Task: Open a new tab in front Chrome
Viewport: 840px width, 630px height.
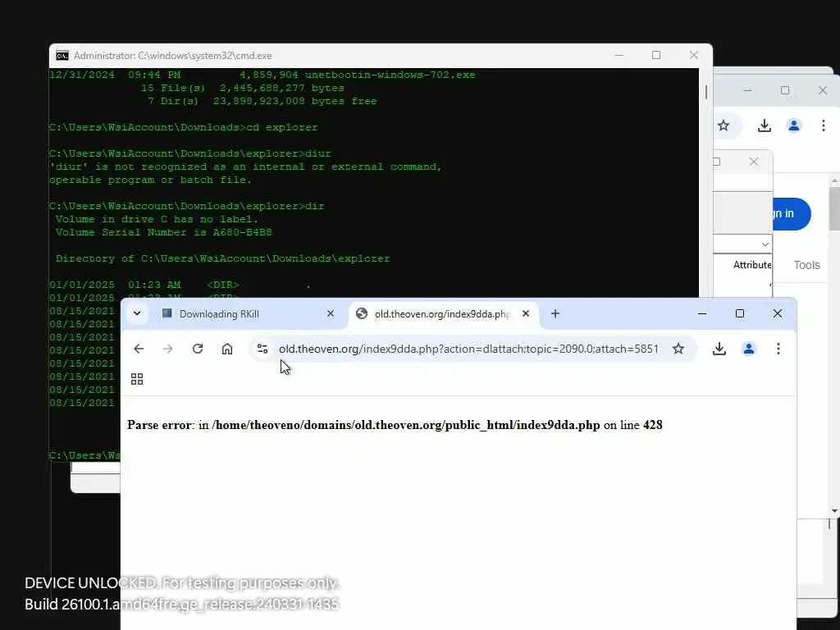Action: click(x=555, y=313)
